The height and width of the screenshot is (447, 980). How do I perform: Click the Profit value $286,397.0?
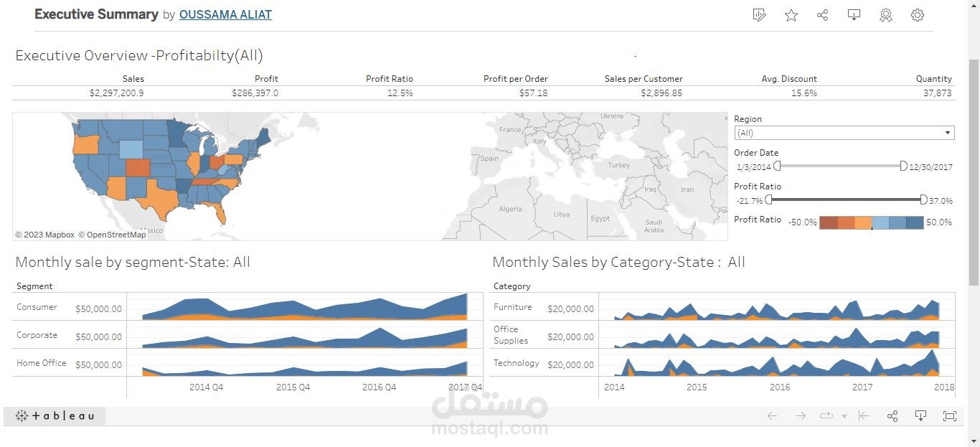click(255, 93)
